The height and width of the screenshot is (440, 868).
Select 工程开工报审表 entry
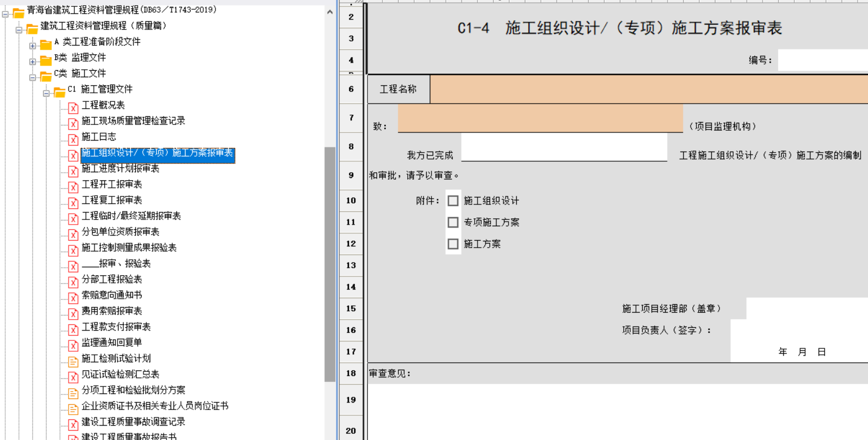(112, 184)
